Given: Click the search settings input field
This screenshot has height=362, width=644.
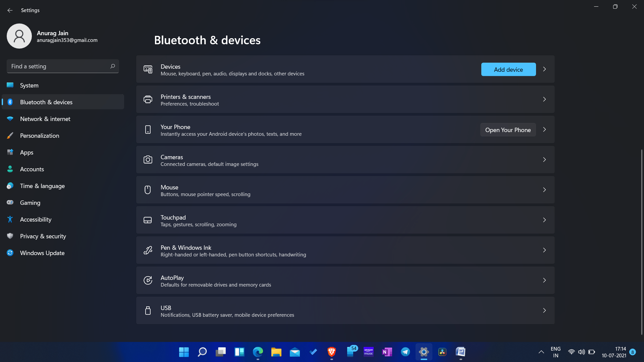Looking at the screenshot, I should [63, 66].
